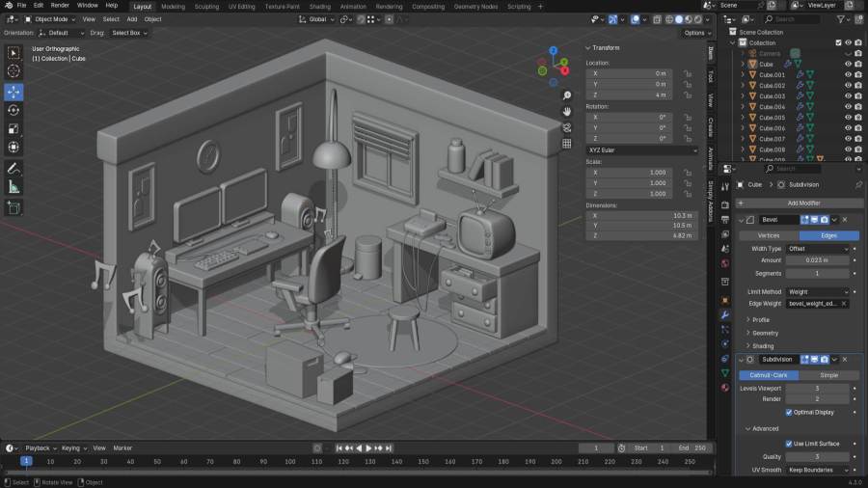Toggle camera view with the camera gizmo icon
The image size is (868, 488).
pos(567,127)
